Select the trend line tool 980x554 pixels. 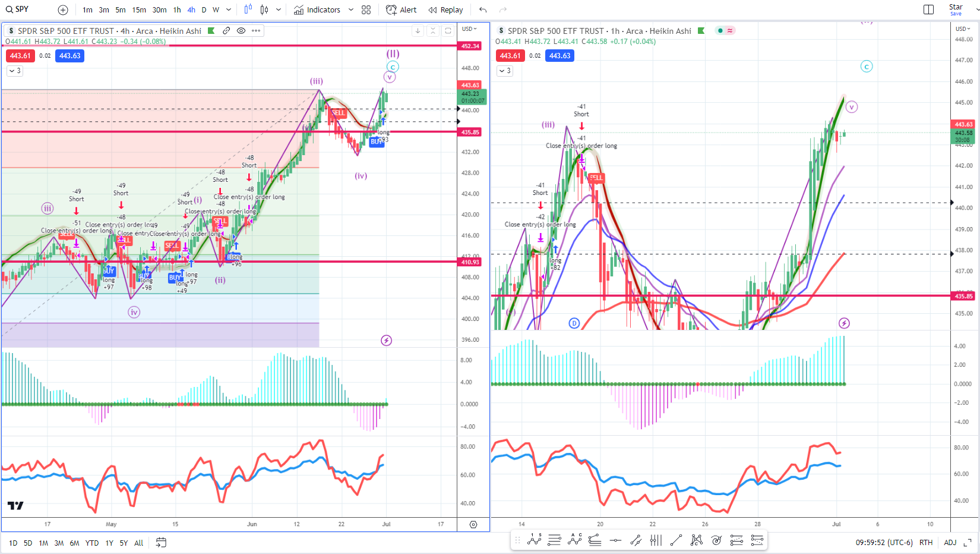(676, 540)
